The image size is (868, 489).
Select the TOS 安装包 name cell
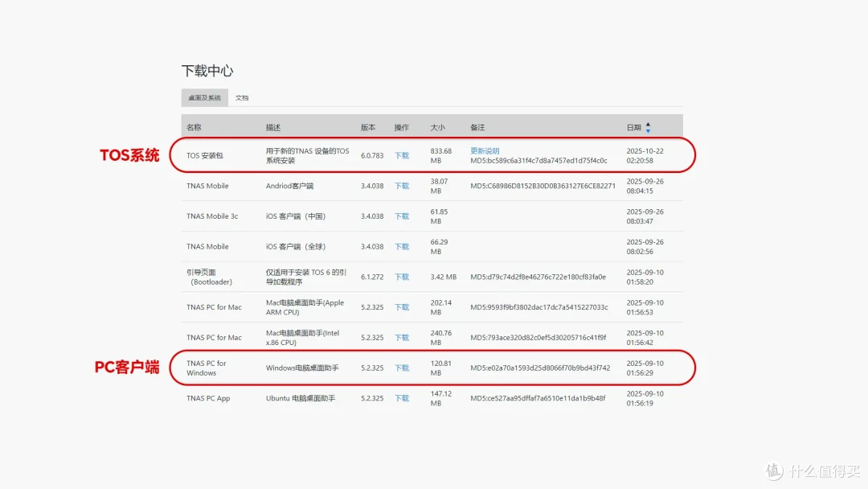click(204, 155)
